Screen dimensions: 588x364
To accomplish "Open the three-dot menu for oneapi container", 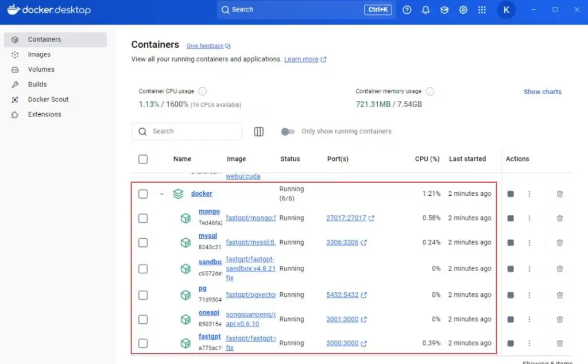I will click(x=529, y=319).
